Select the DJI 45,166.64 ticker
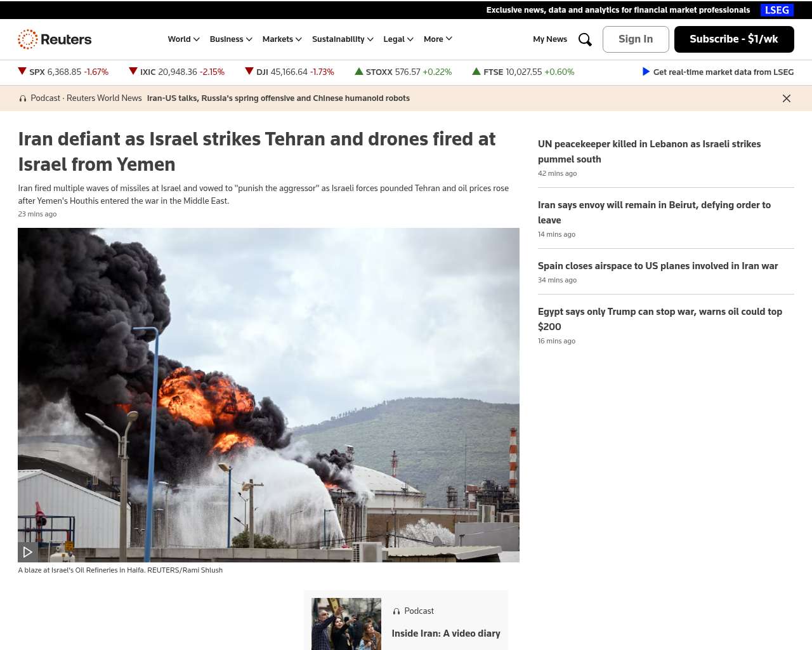The image size is (812, 650). (x=290, y=72)
